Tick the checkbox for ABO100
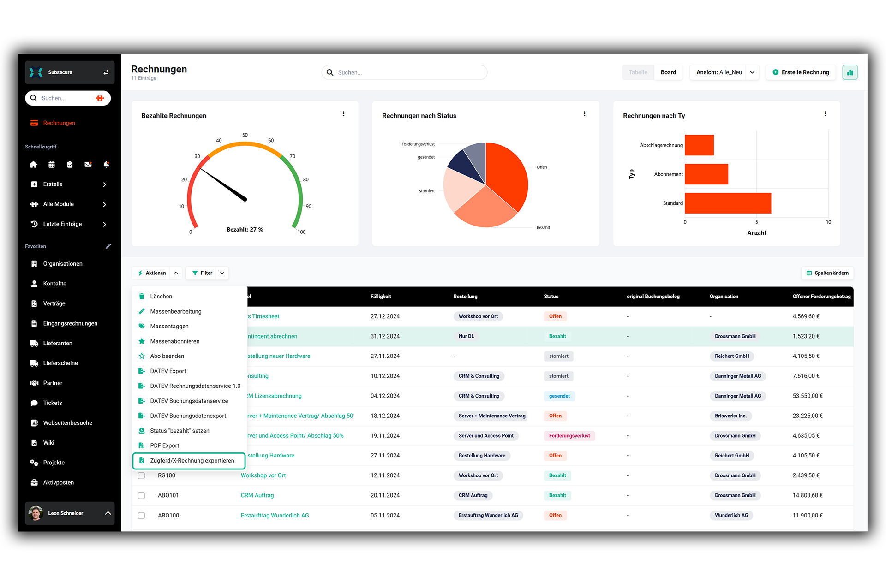The height and width of the screenshot is (588, 886). point(142,516)
